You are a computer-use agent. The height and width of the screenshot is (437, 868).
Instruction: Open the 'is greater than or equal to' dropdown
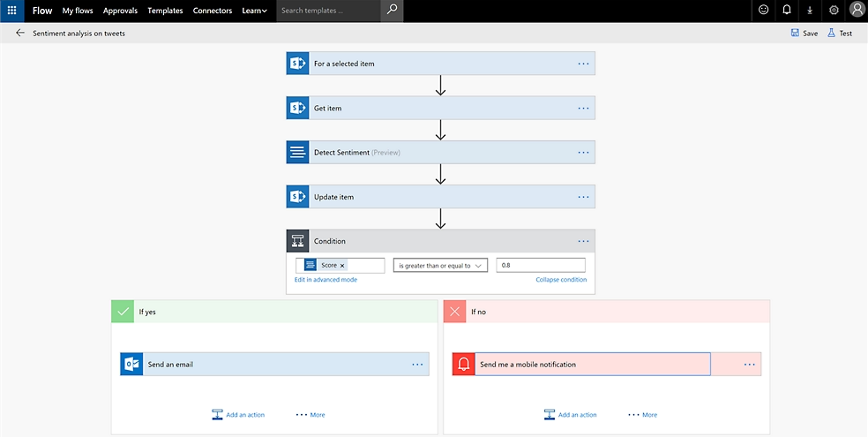click(440, 266)
